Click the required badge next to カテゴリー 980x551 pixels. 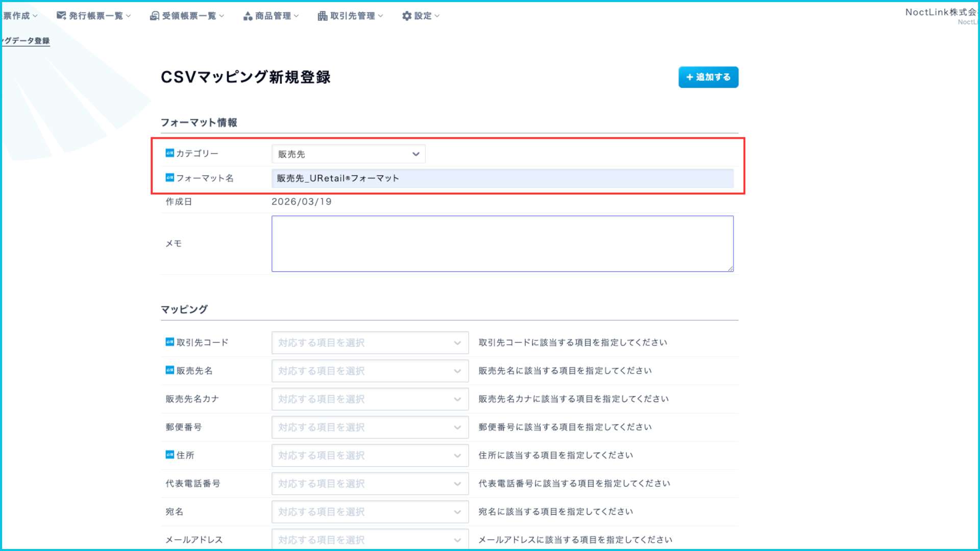tap(170, 153)
